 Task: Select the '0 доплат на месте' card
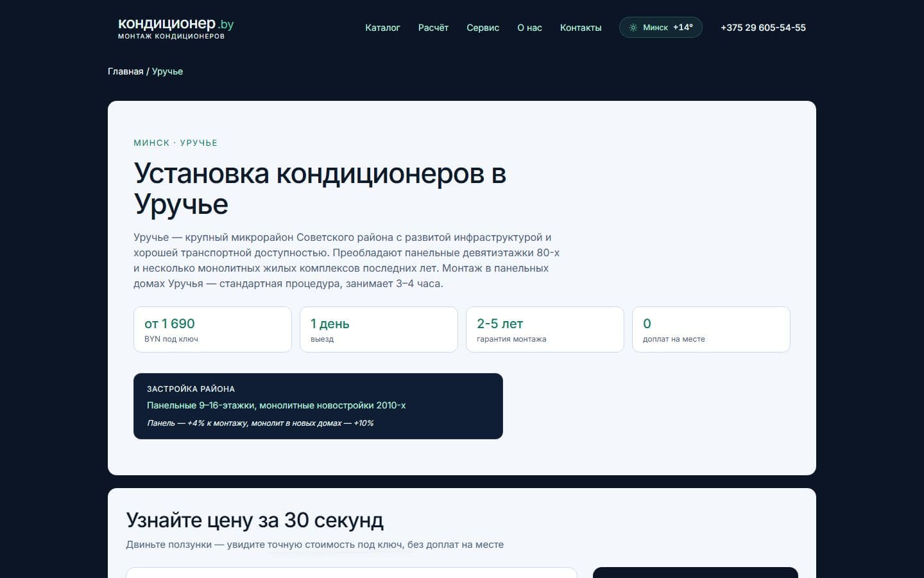click(x=711, y=329)
